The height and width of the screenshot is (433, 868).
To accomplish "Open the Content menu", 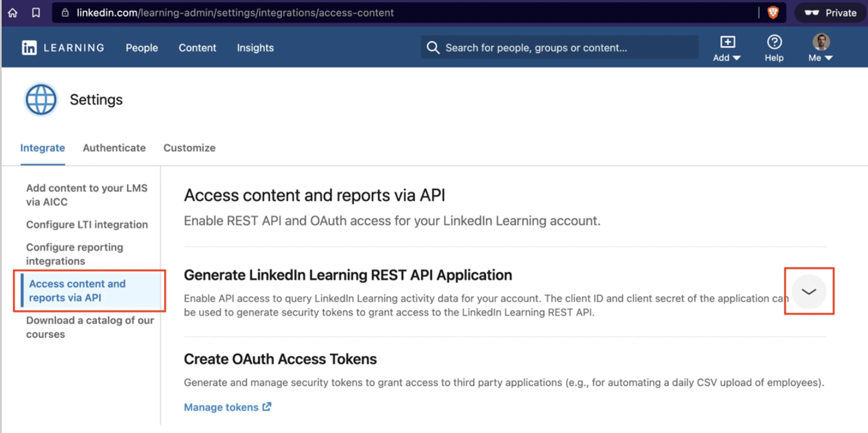I will point(197,48).
